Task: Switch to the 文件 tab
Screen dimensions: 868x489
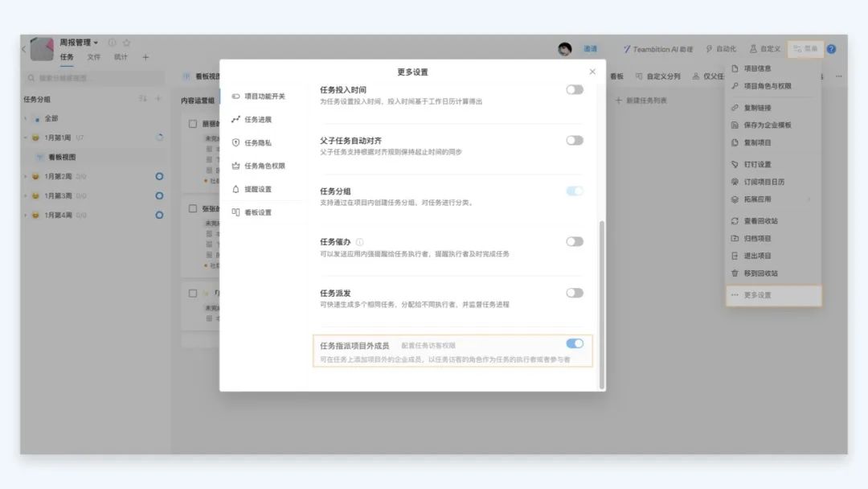Action: (94, 57)
